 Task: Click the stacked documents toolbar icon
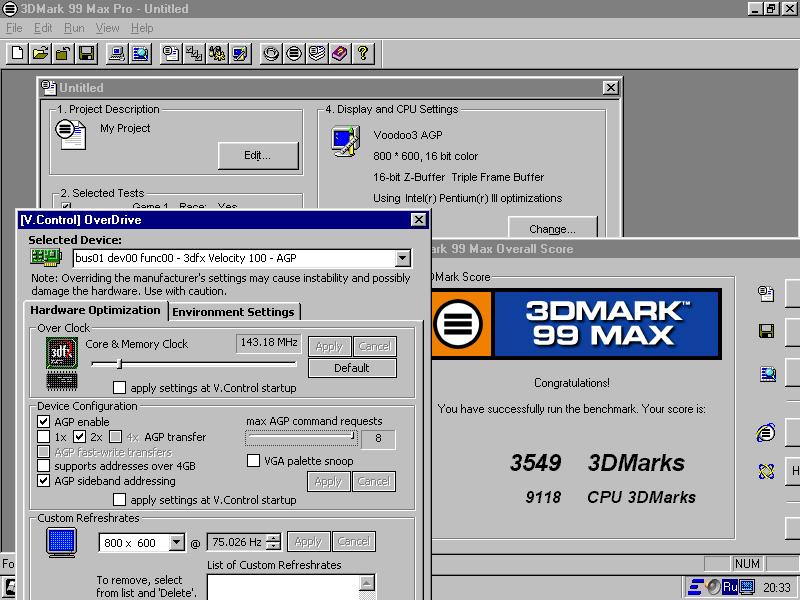pos(317,53)
